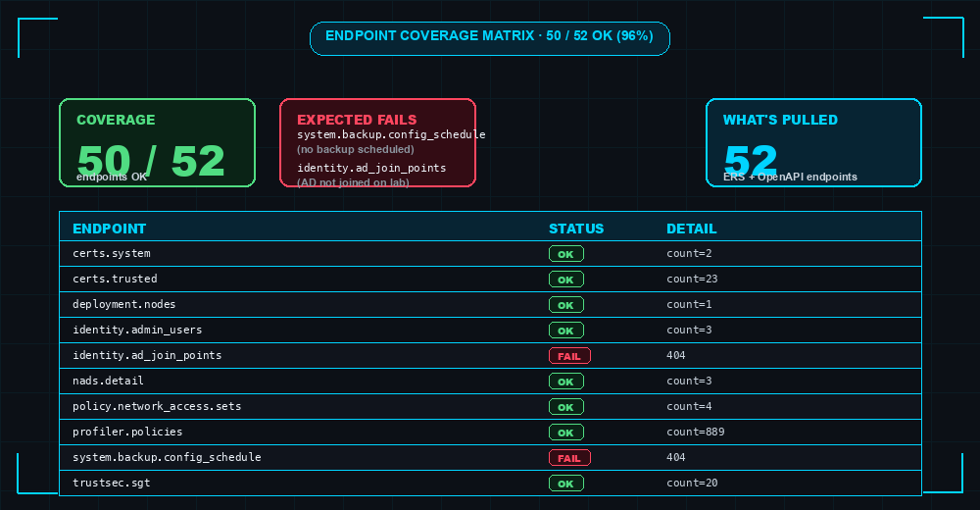Screen dimensions: 980x510
Task: Click OK badge for identity.admin_users
Action: point(566,331)
